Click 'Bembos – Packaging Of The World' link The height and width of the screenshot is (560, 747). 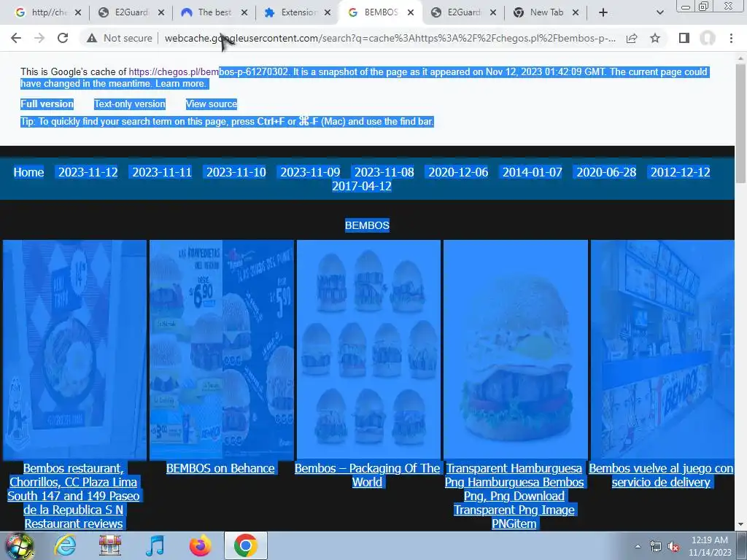click(x=367, y=475)
